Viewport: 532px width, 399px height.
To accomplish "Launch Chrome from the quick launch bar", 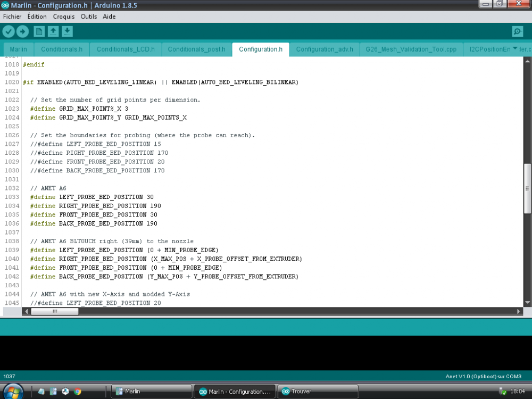I will pos(78,391).
